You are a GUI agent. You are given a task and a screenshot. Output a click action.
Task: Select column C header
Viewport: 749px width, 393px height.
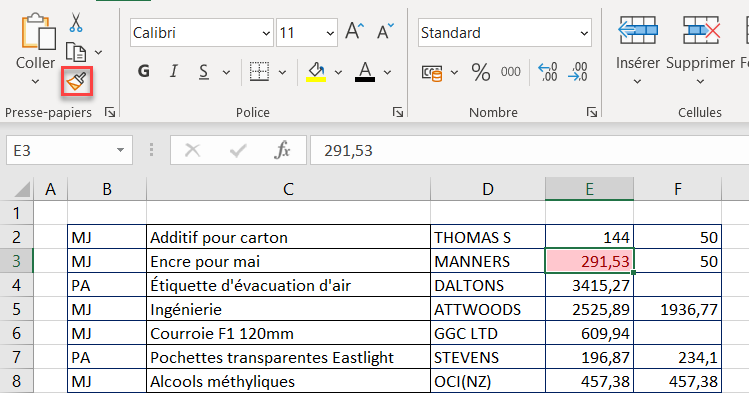(x=288, y=190)
